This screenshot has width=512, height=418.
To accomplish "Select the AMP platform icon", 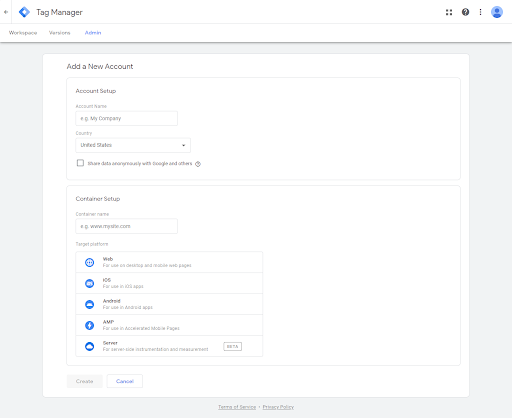I will (x=89, y=325).
